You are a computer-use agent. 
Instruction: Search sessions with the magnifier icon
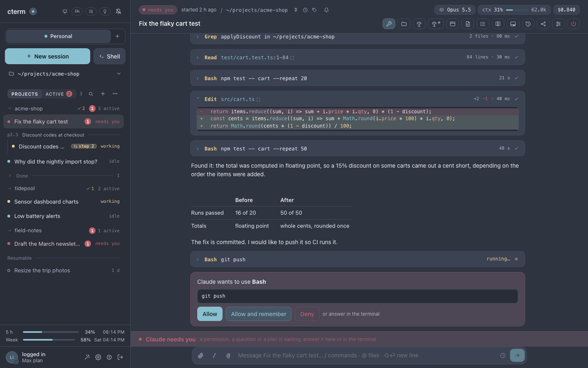coord(91,94)
